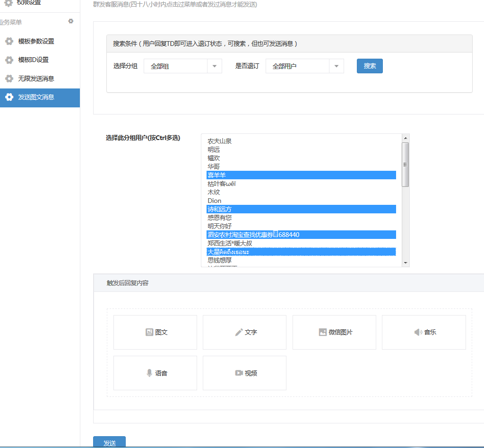
Task: Click the gear icon beside 业务菜单 header
Action: [71, 21]
